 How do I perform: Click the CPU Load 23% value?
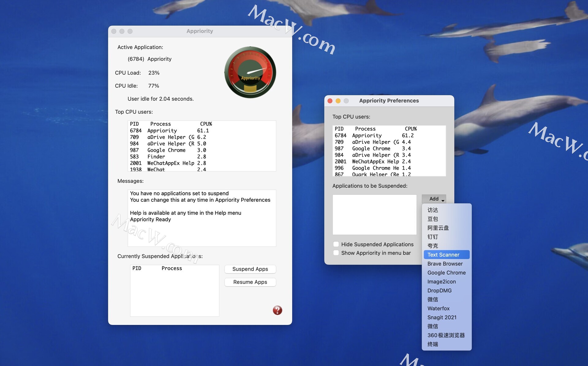(154, 73)
